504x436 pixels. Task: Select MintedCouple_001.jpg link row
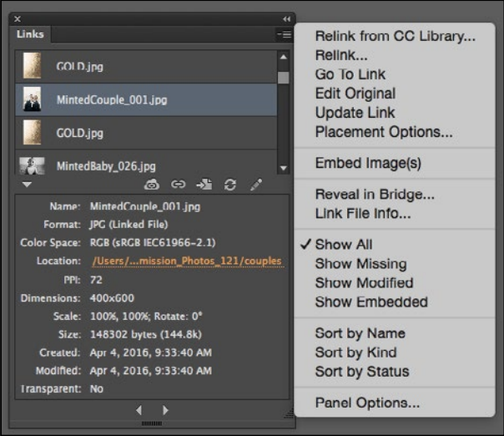(x=146, y=99)
